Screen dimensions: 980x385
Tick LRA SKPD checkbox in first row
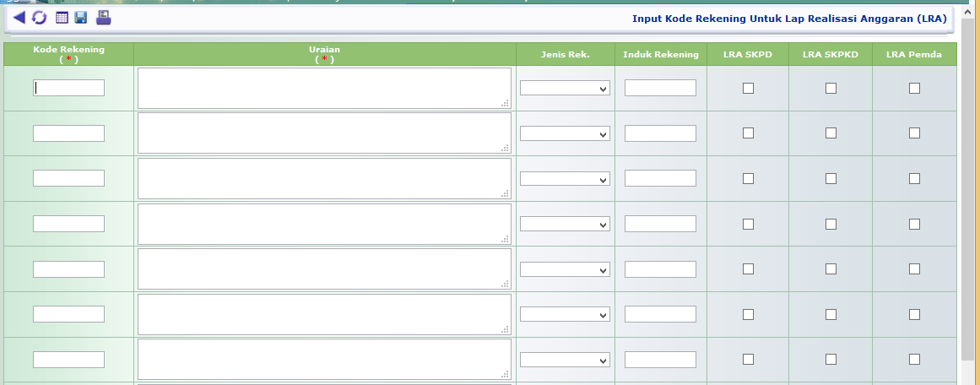click(748, 88)
